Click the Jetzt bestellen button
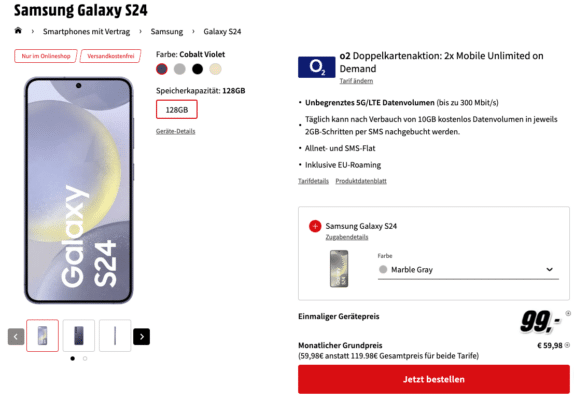Viewport: 574px width, 400px height. tap(434, 379)
